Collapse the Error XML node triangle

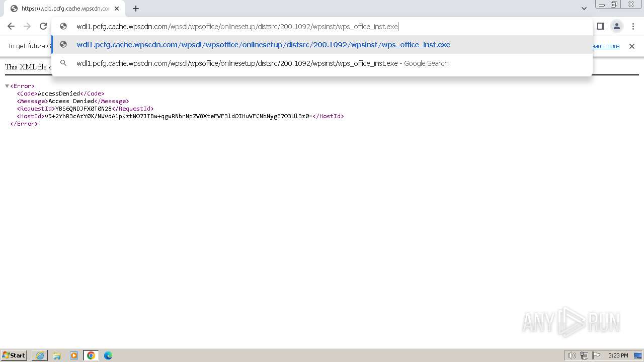click(7, 86)
